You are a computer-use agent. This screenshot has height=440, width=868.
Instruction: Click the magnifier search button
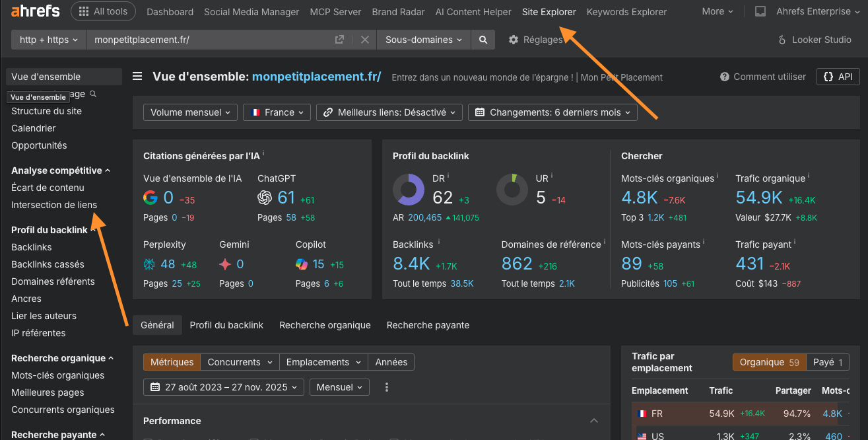483,40
